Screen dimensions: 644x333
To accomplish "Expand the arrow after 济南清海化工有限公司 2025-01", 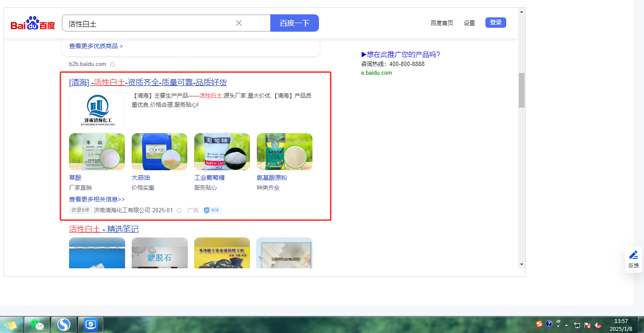I will click(179, 211).
